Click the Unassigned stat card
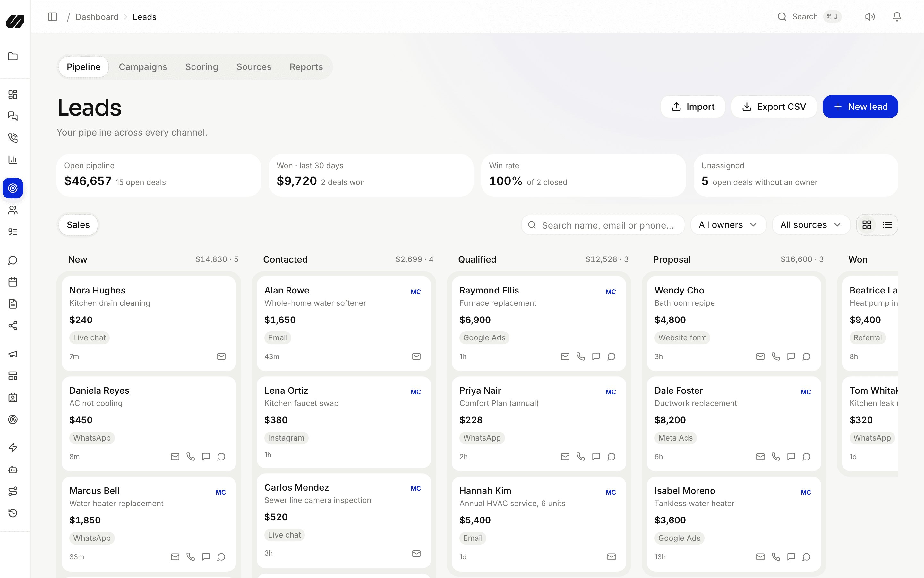924x578 pixels. pos(796,175)
